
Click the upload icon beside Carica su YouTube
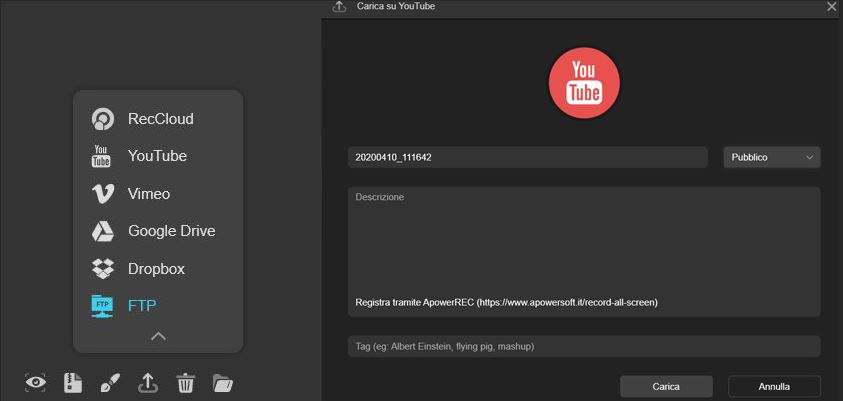(x=339, y=7)
